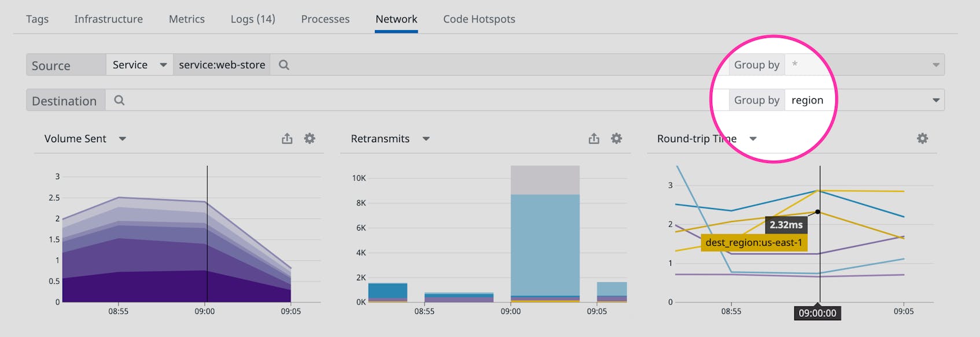Open Retransmits graph settings gear
The width and height of the screenshot is (980, 337).
[x=616, y=139]
